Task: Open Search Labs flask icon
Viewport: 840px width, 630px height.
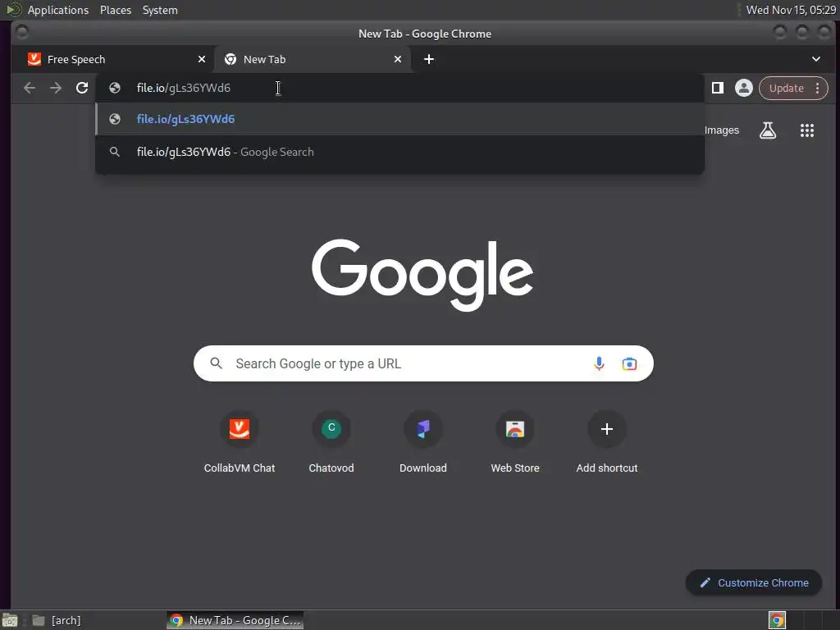Action: [768, 130]
